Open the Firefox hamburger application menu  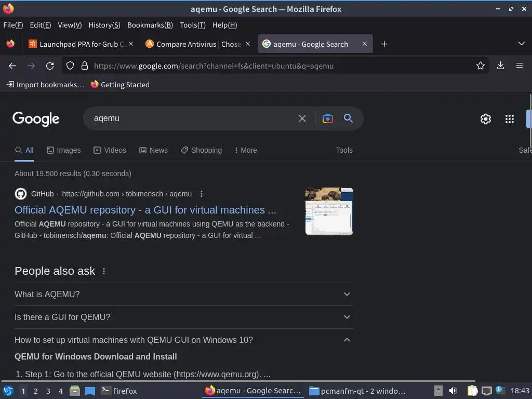click(x=520, y=65)
